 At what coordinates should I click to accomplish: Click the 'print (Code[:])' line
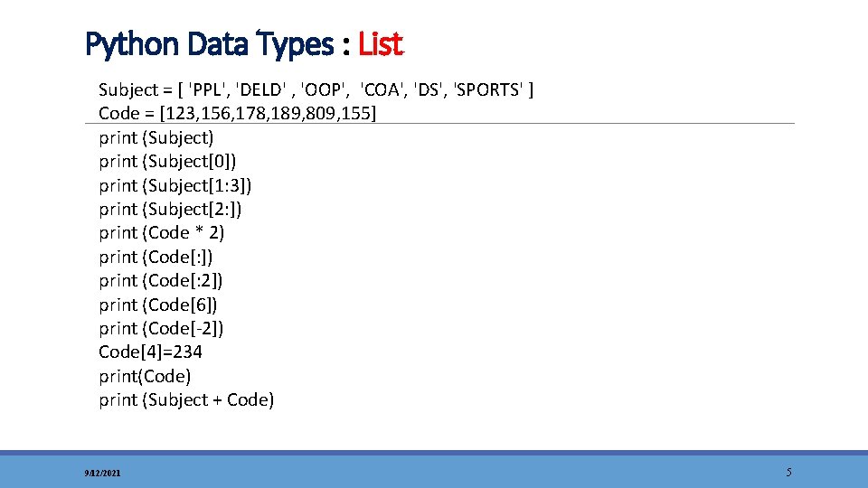(x=156, y=258)
